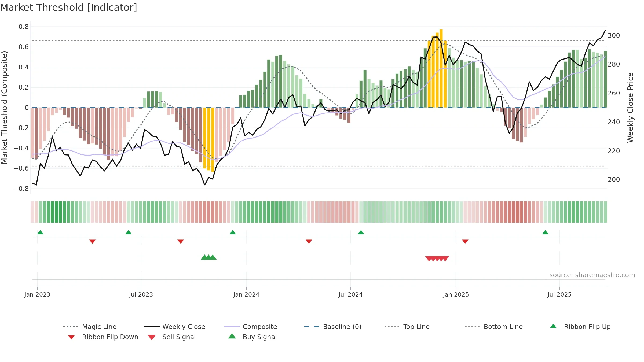
Task: Click the Ribbon Flip Up marker after Jul 2024
Action: tap(361, 232)
